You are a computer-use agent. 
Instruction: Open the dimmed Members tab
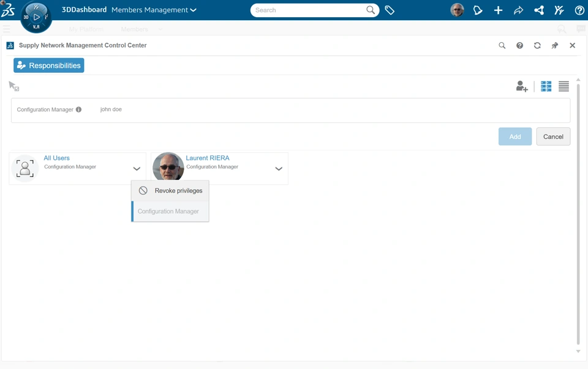(134, 29)
